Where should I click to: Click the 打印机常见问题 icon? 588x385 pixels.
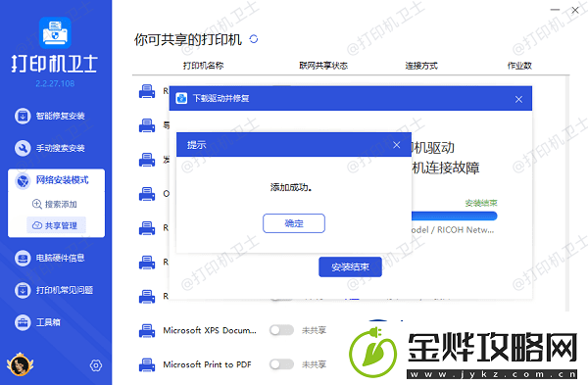pyautogui.click(x=23, y=290)
